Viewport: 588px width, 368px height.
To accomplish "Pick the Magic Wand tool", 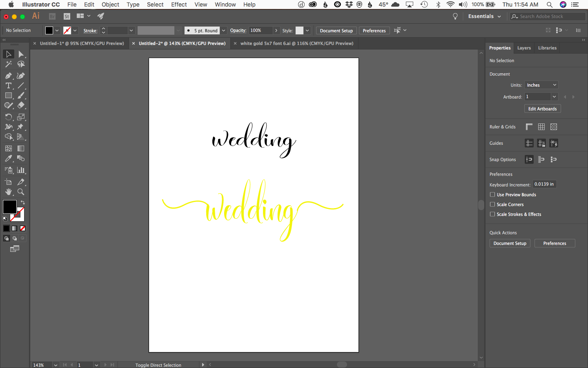I will pyautogui.click(x=9, y=64).
